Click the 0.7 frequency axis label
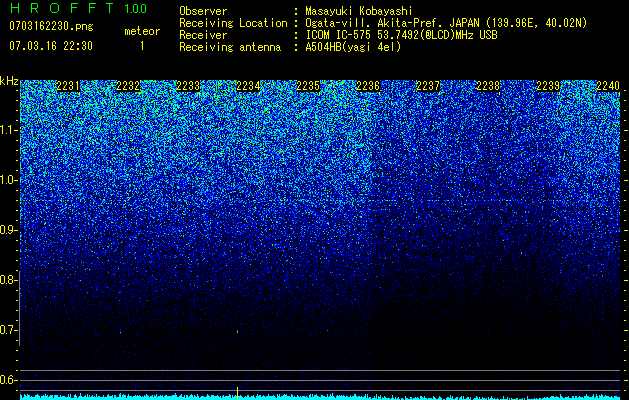This screenshot has height=400, width=629. click(x=9, y=330)
